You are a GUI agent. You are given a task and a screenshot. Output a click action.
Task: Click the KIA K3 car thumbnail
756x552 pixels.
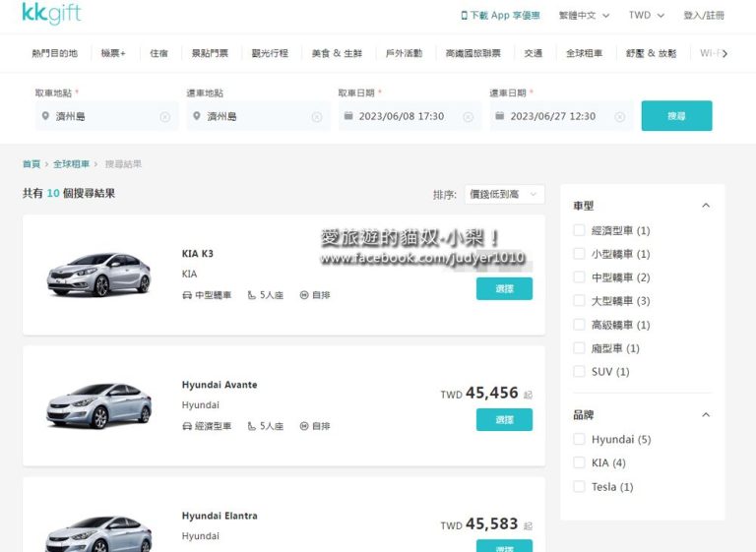tap(98, 275)
